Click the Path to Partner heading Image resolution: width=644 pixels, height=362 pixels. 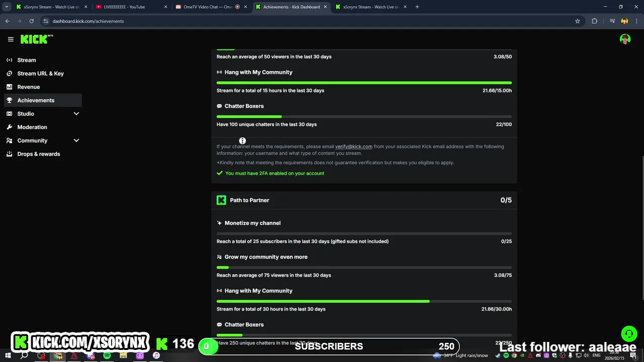(250, 200)
